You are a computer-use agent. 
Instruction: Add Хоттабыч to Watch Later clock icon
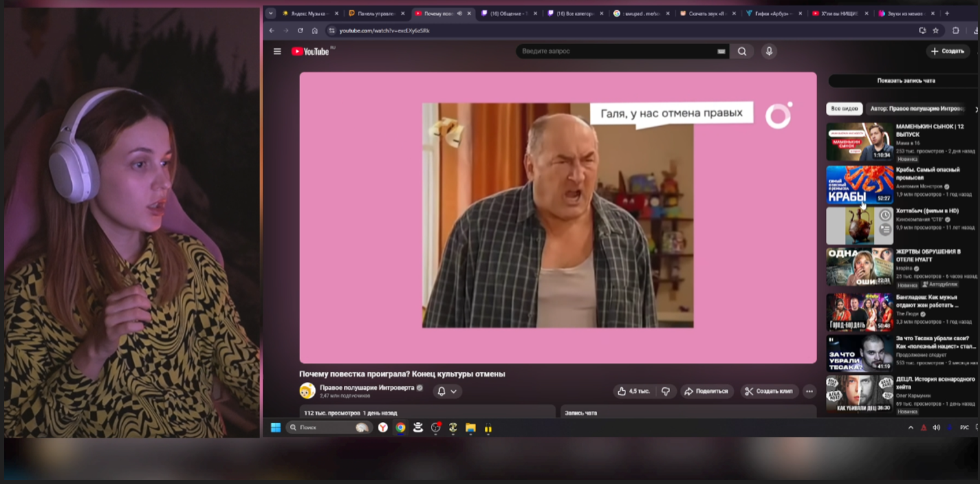pyautogui.click(x=885, y=215)
